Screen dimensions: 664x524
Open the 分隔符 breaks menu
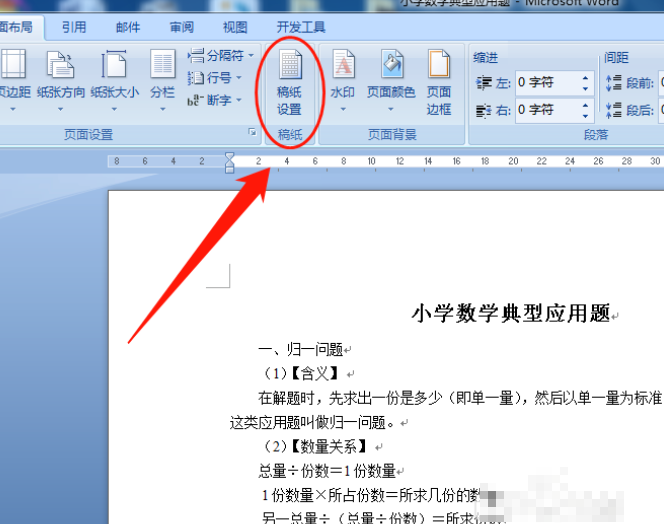pyautogui.click(x=220, y=55)
